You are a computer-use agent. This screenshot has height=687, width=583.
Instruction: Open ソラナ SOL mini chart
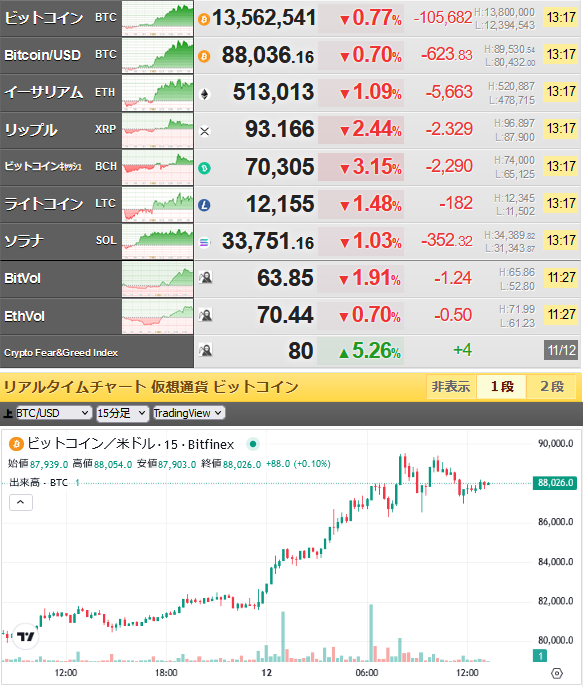pos(157,241)
